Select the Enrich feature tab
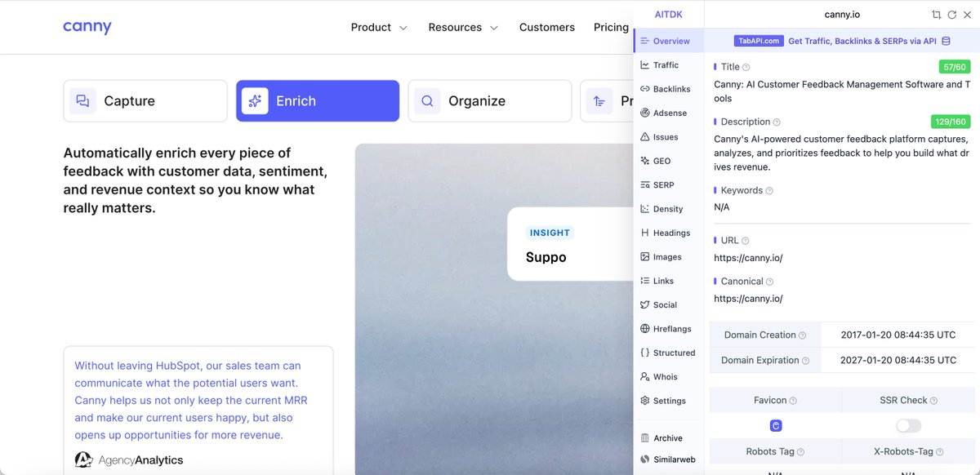Screen dimensions: 980x475 click(318, 101)
